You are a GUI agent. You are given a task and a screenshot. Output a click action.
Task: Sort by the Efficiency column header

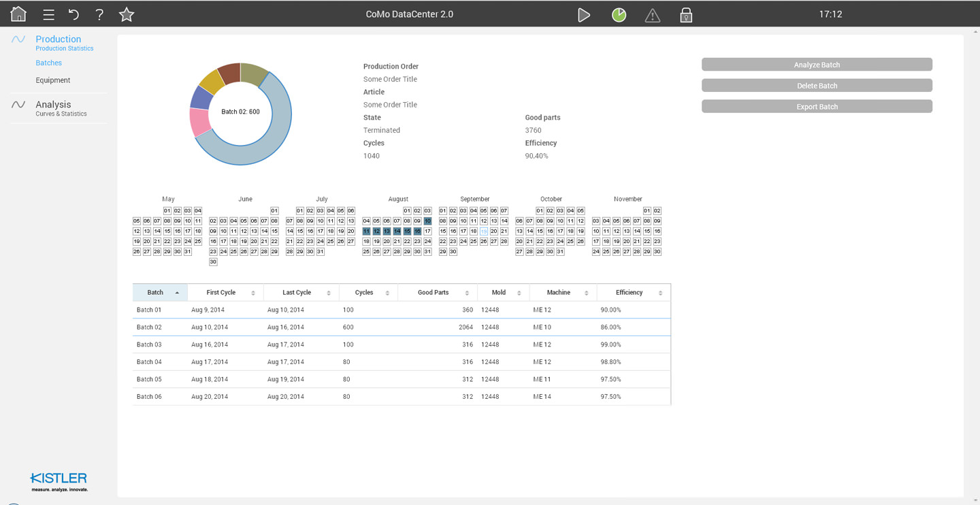(633, 293)
